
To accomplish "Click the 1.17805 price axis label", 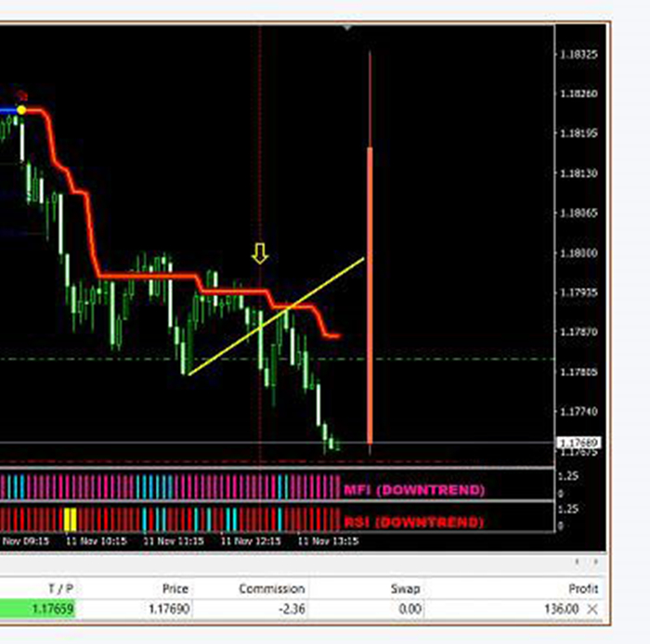I will pos(578,372).
